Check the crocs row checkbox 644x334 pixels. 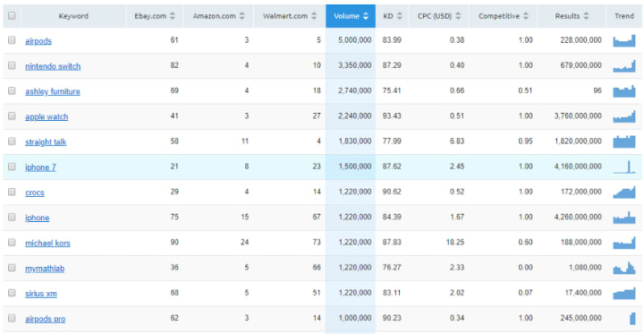click(12, 192)
